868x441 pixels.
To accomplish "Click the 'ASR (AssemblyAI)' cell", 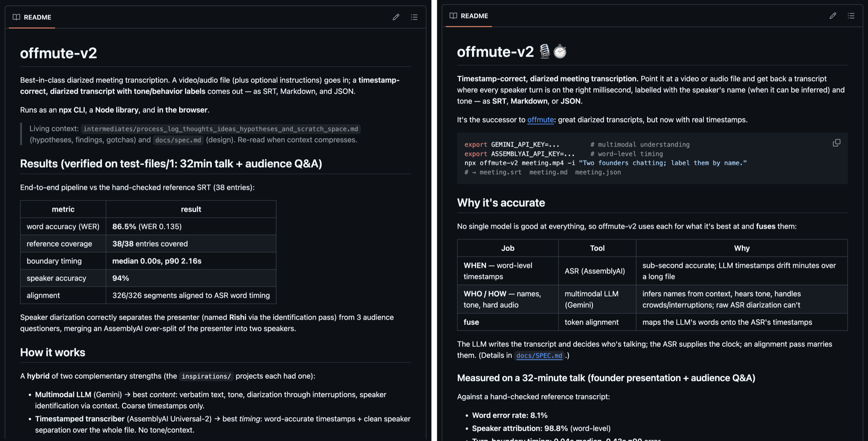I will pos(597,271).
